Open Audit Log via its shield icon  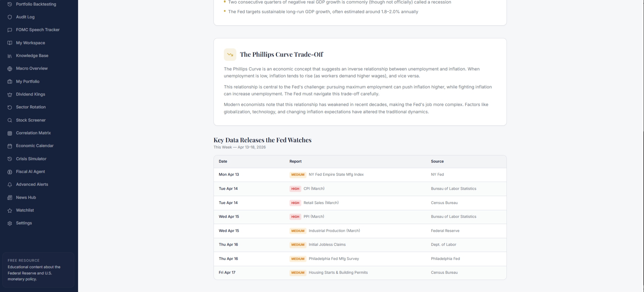pos(10,17)
